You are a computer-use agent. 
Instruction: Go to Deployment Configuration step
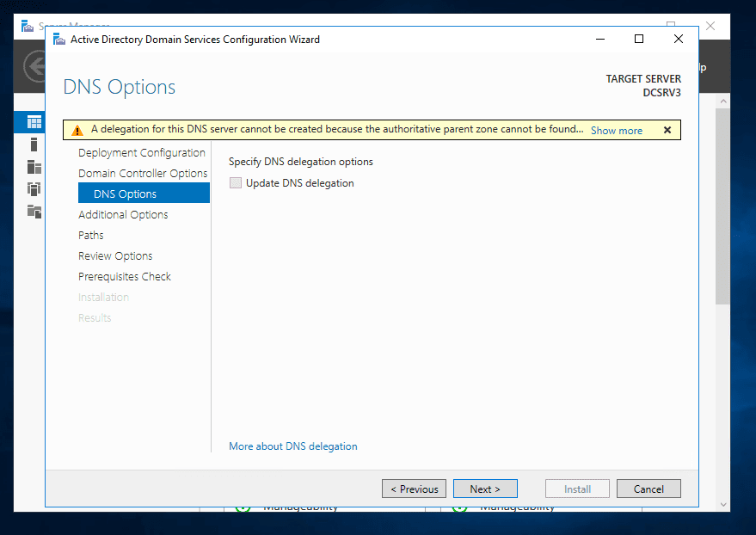[x=142, y=153]
